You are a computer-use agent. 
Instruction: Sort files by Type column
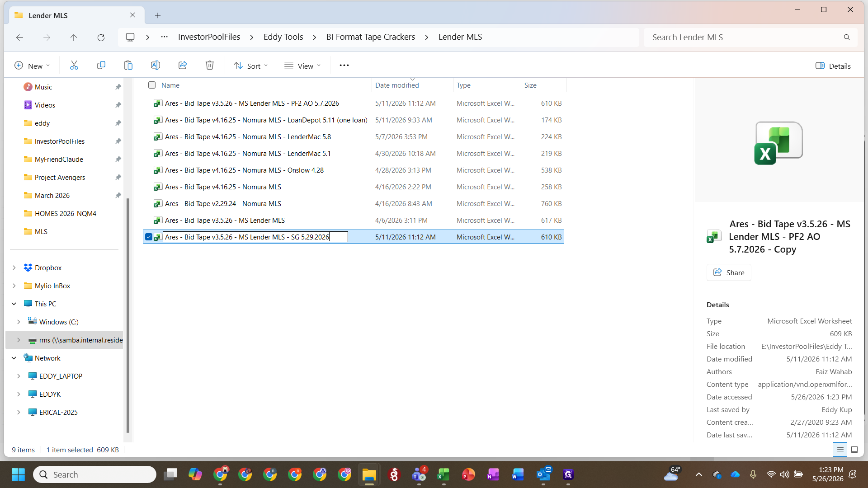point(463,85)
